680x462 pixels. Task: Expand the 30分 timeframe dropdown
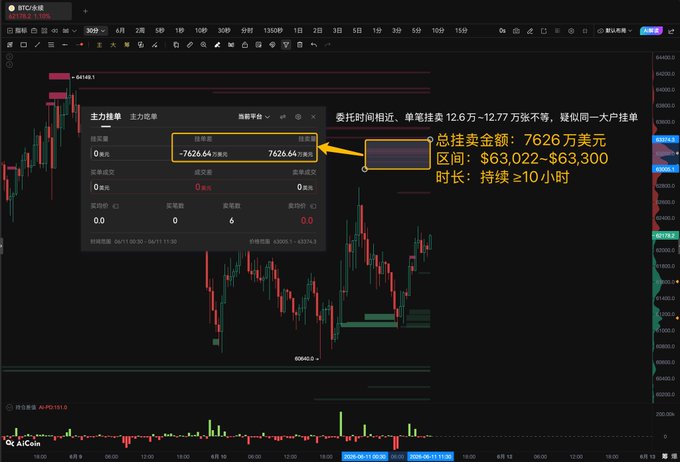pyautogui.click(x=95, y=31)
